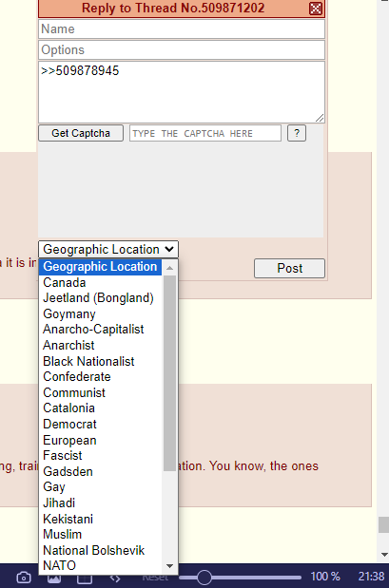
Task: Click the 100 % zoom value
Action: tap(325, 577)
